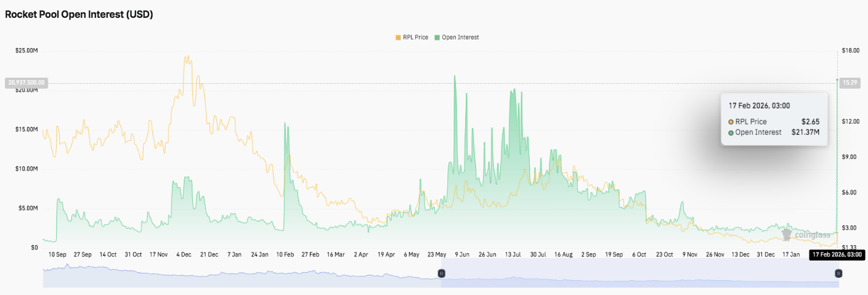Click the 17 Jan date on x-axis
This screenshot has width=868, height=295.
(x=790, y=254)
